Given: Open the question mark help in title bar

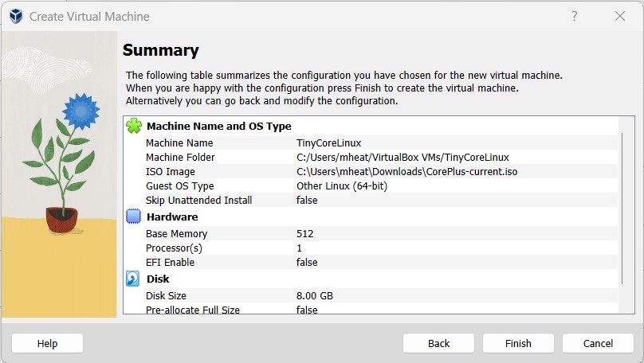Looking at the screenshot, I should [x=574, y=16].
